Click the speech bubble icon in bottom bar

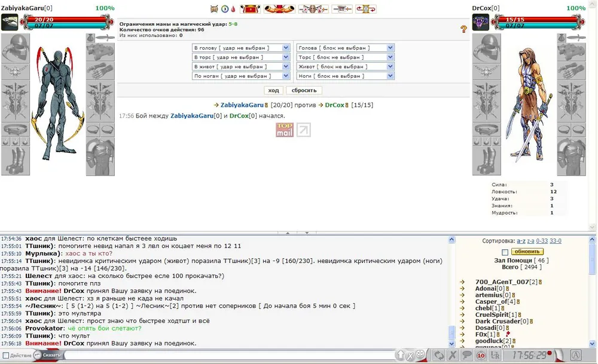467,355
